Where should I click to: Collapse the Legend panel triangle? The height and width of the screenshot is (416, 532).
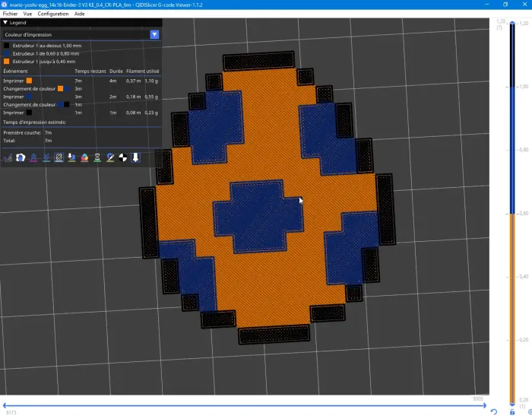(x=5, y=22)
